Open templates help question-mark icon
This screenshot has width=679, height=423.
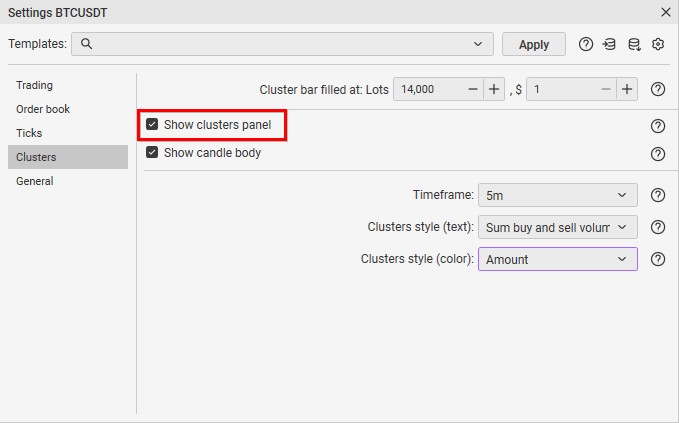click(585, 44)
